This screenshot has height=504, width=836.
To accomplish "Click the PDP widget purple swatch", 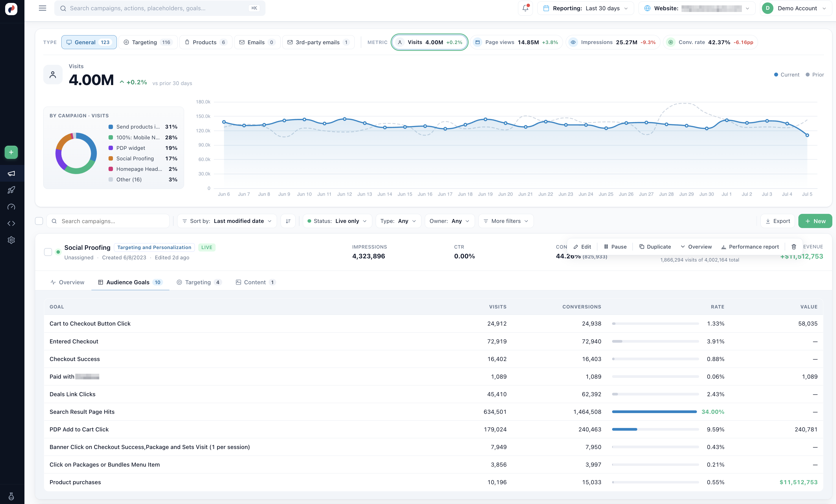I will pyautogui.click(x=110, y=148).
